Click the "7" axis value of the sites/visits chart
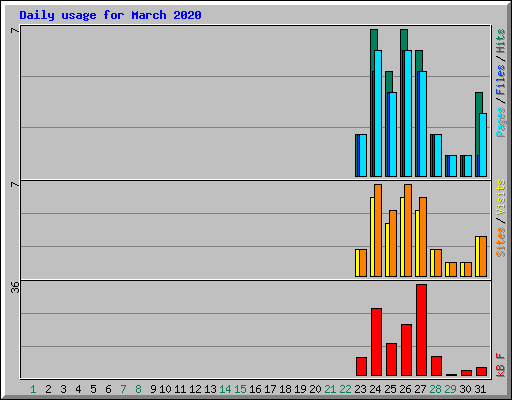This screenshot has width=512, height=400. click(x=15, y=184)
